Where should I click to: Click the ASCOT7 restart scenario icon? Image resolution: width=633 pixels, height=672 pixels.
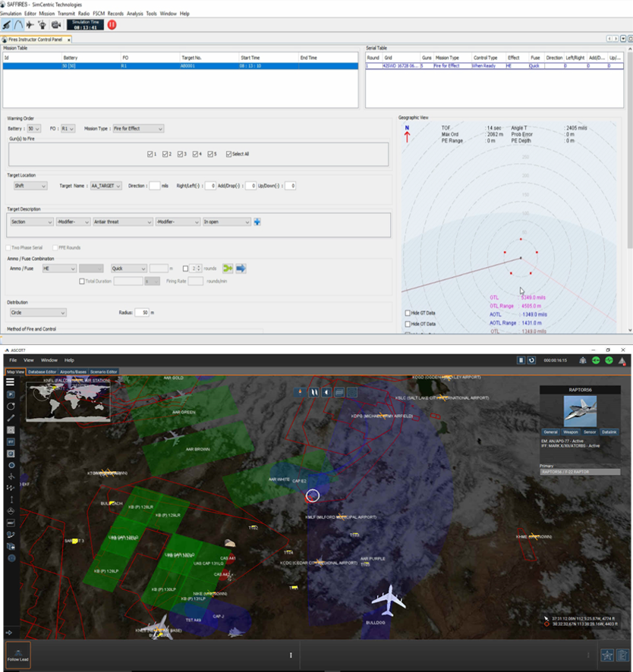click(x=532, y=360)
